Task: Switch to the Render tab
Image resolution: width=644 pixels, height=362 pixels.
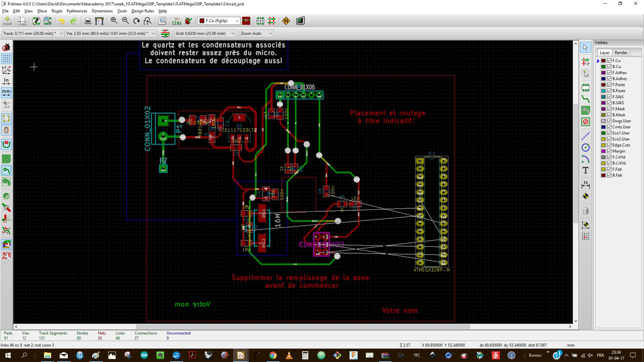Action: pos(621,52)
